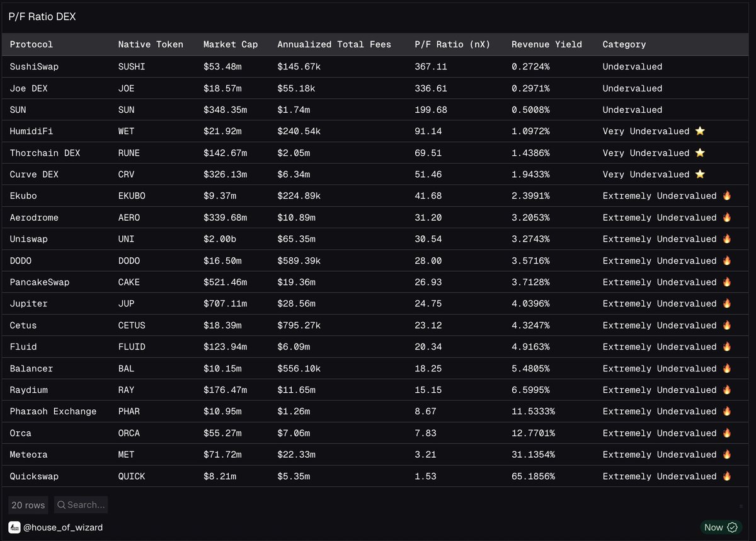The image size is (756, 541).
Task: Select the Curve DEX protocol cell
Action: 34,175
